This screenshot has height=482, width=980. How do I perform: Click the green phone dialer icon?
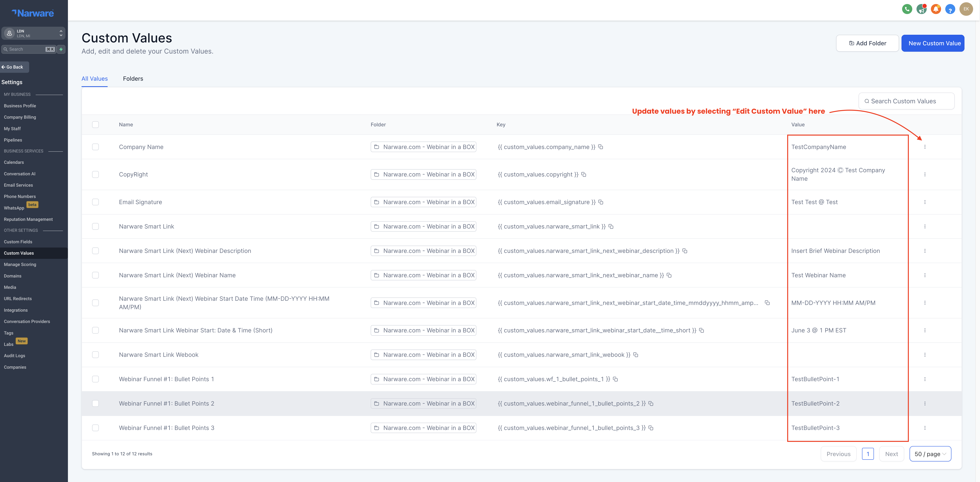[907, 9]
